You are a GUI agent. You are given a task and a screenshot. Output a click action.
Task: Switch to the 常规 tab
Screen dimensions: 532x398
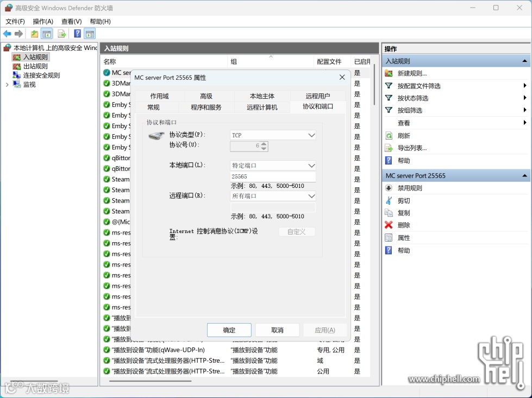pos(153,107)
